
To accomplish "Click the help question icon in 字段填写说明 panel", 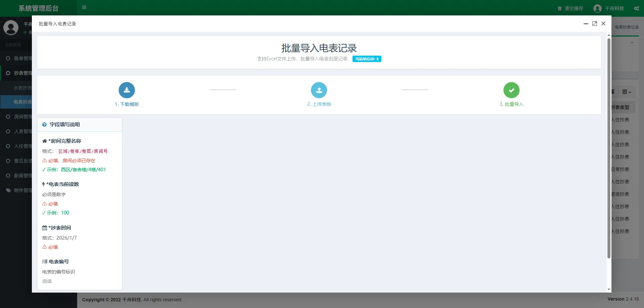I will point(45,124).
